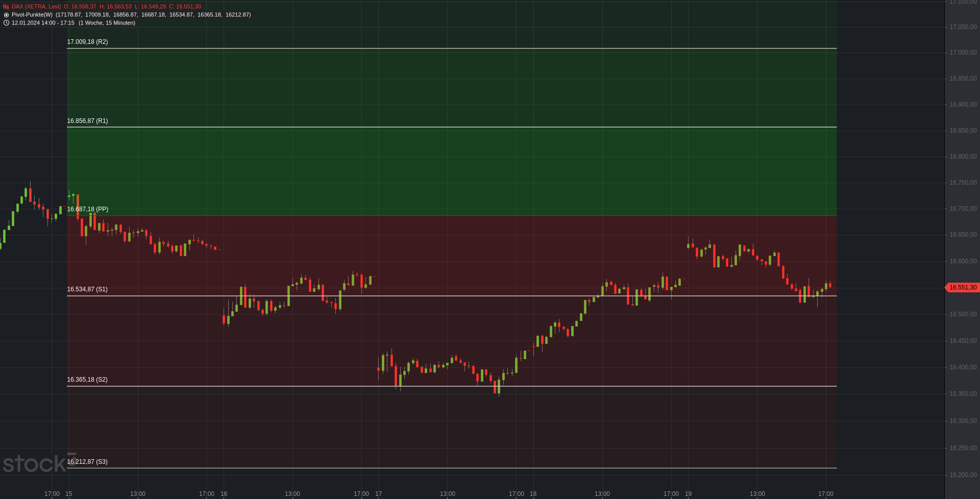This screenshot has height=499, width=980.
Task: Click the 16.850,00 price axis label
Action: click(x=963, y=131)
